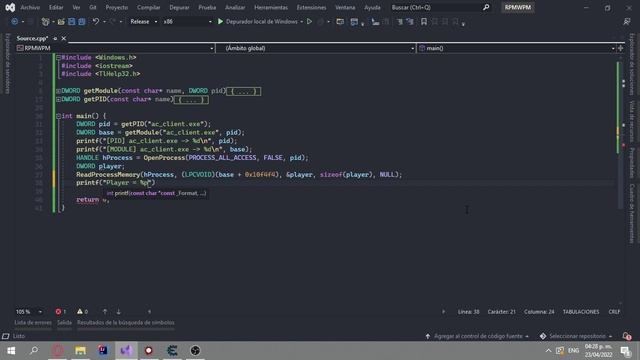Click the TABULACIONES indicator
This screenshot has width=640, height=360.
click(x=581, y=312)
